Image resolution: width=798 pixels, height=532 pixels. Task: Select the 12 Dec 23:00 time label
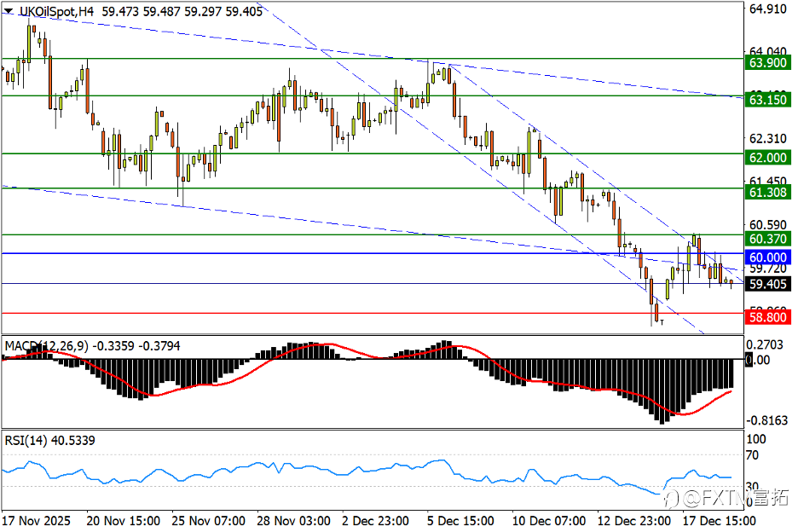634,521
